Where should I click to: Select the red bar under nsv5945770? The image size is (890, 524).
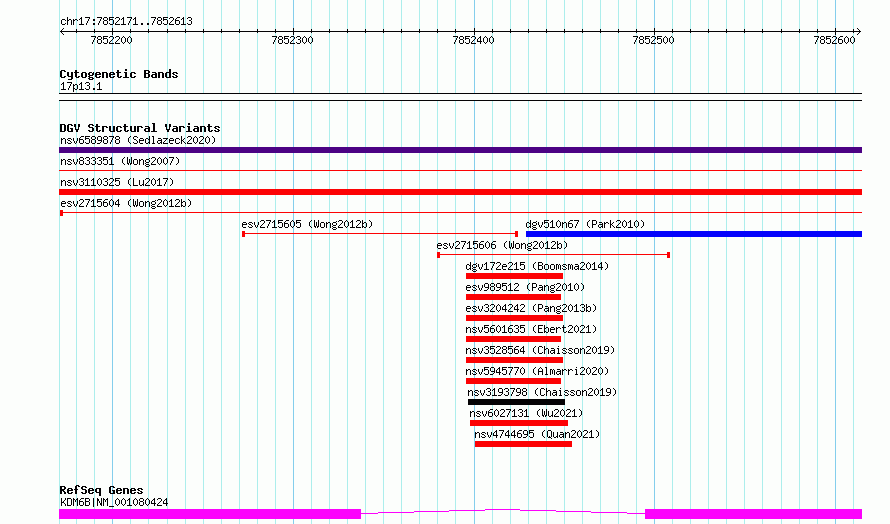(514, 381)
